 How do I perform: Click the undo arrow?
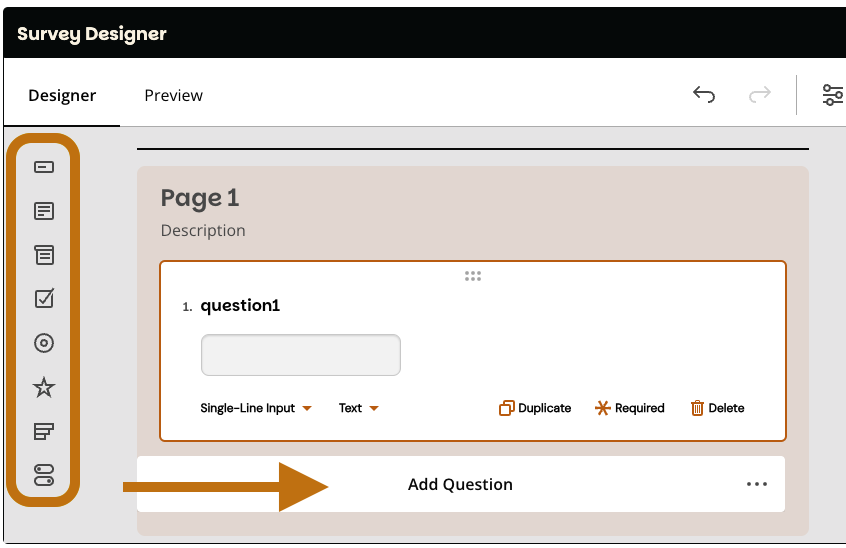[x=704, y=95]
